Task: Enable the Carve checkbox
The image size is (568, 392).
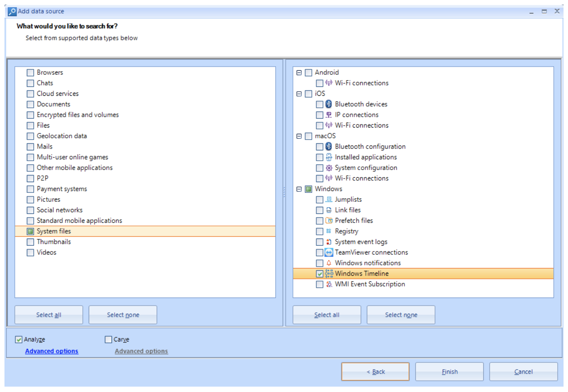Action: pyautogui.click(x=108, y=340)
